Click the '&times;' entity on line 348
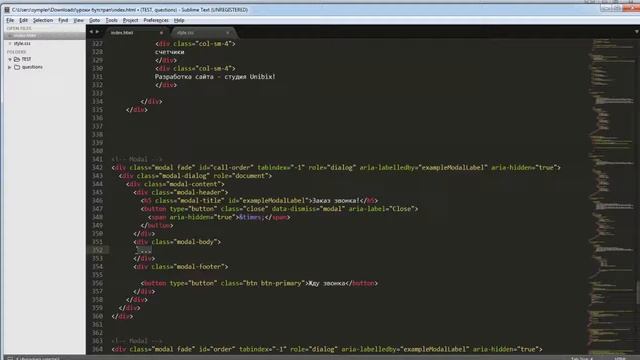 (251, 217)
